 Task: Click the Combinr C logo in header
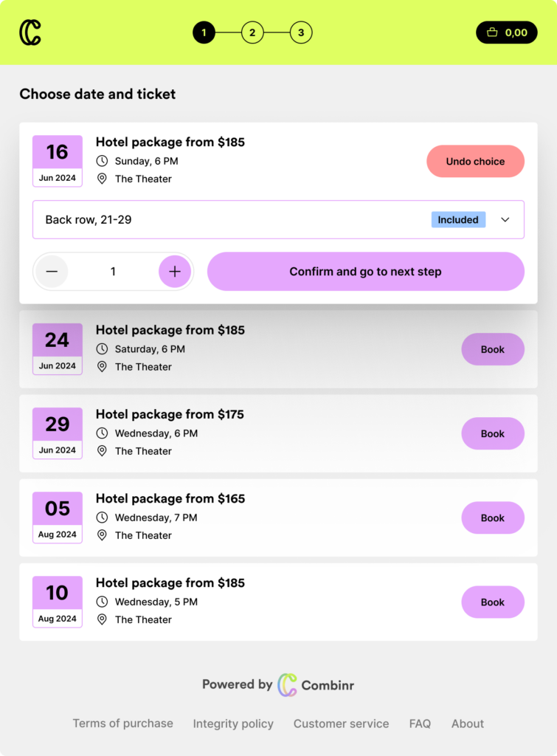click(x=30, y=32)
